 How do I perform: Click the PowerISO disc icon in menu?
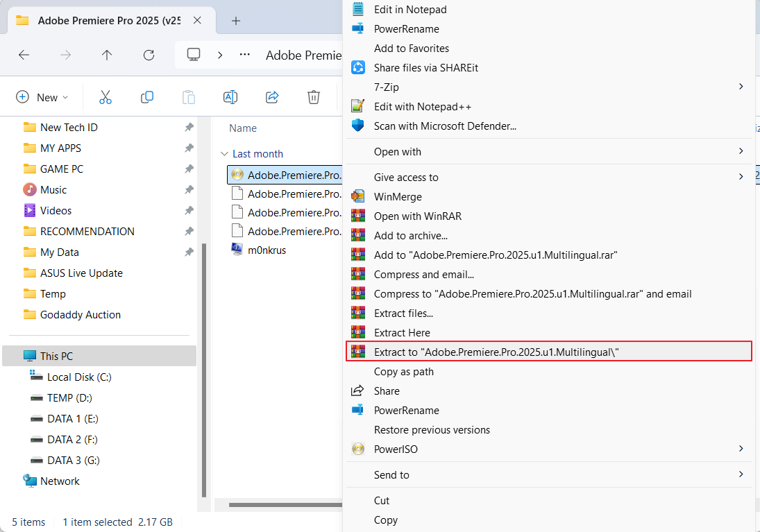[357, 449]
